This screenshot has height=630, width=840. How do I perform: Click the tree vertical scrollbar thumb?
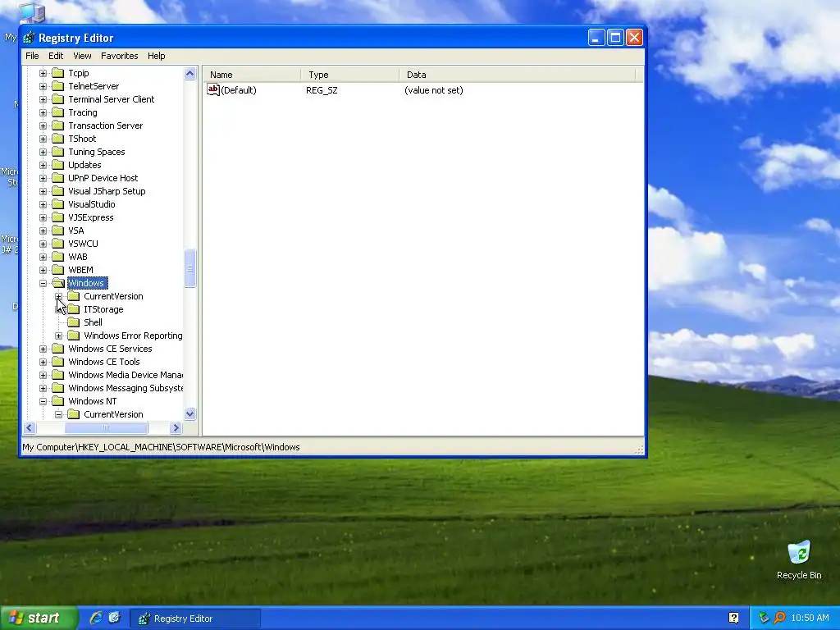(189, 269)
